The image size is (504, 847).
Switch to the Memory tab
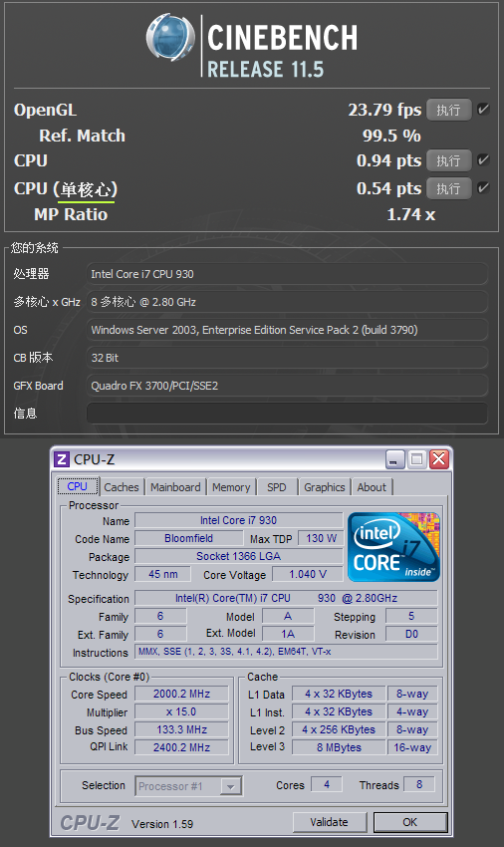231,487
